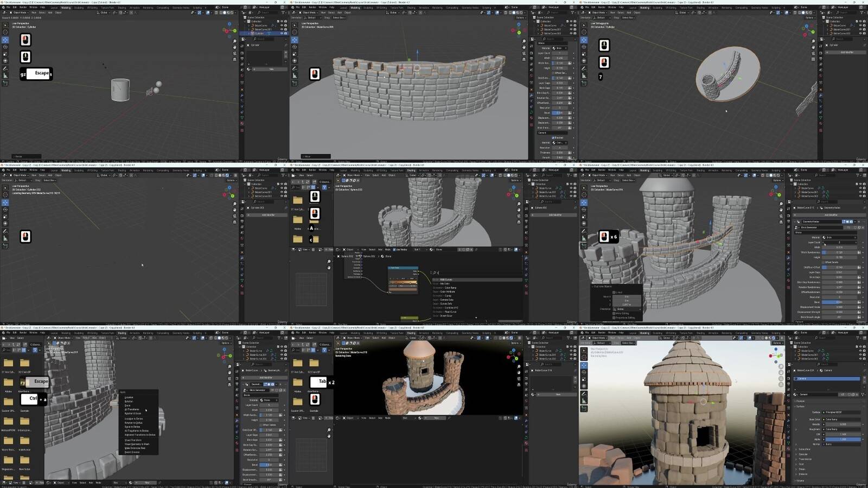
Task: Open Material Brick dropdown in Brick Generator modifier
Action: (x=839, y=237)
